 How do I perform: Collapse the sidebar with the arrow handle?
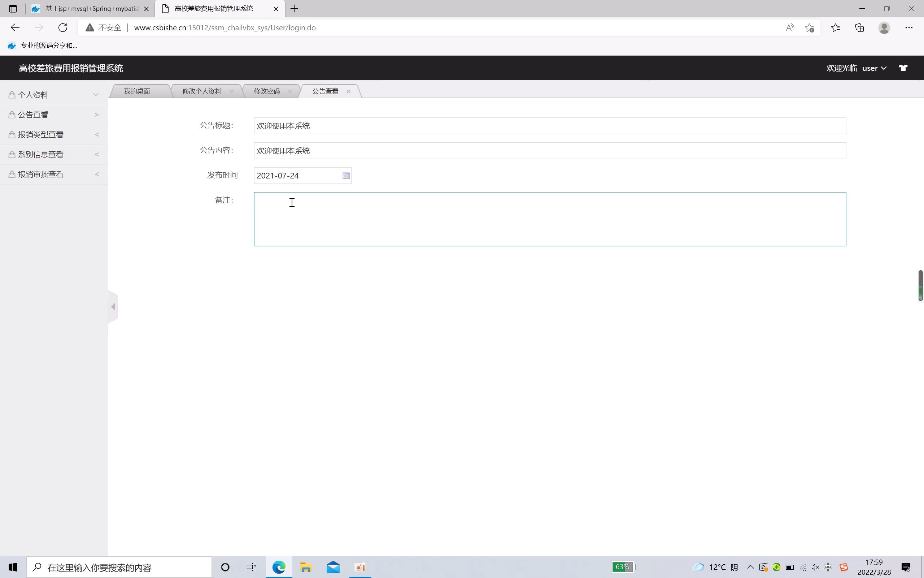[x=113, y=307]
